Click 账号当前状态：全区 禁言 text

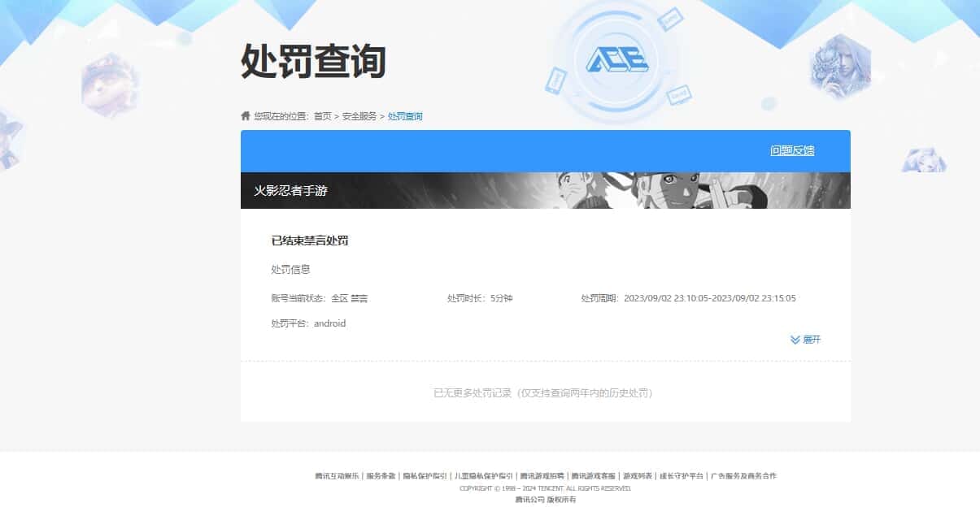point(320,298)
